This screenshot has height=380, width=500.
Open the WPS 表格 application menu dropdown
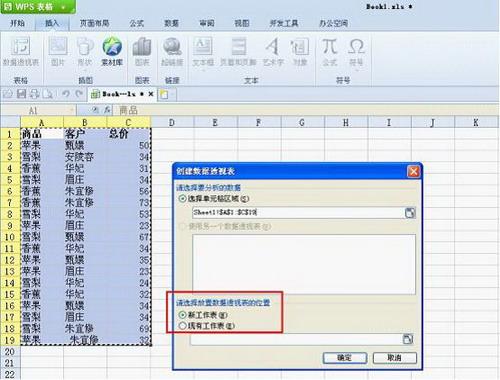pos(63,7)
